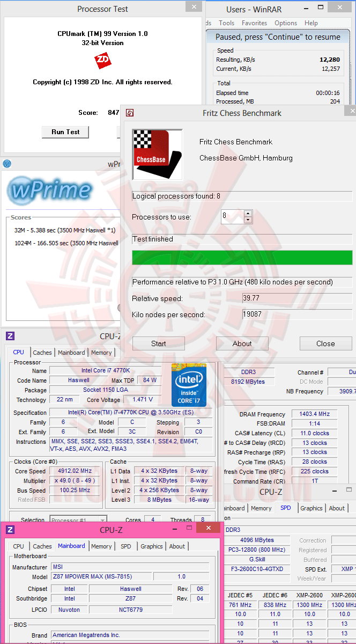Click the PC3-12800 (800 MHz) field

coord(257,550)
